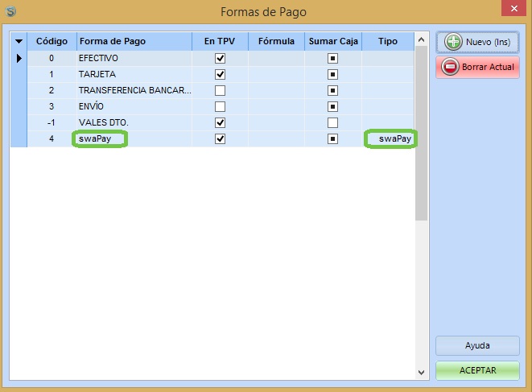Click the Fórmula cell in swaPay row
The image size is (532, 392).
tap(276, 138)
